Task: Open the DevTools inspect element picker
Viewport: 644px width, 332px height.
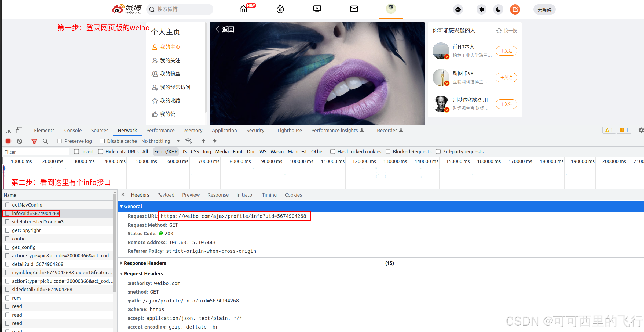Action: pos(8,131)
